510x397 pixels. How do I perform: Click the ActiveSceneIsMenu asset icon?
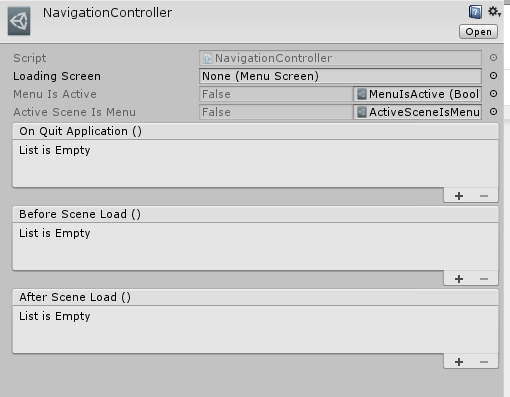[x=362, y=112]
